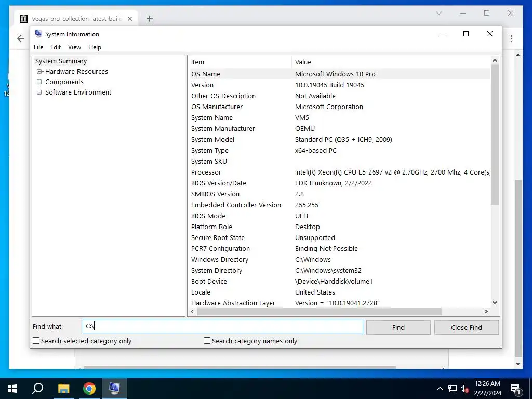Open the Edit menu

click(55, 47)
